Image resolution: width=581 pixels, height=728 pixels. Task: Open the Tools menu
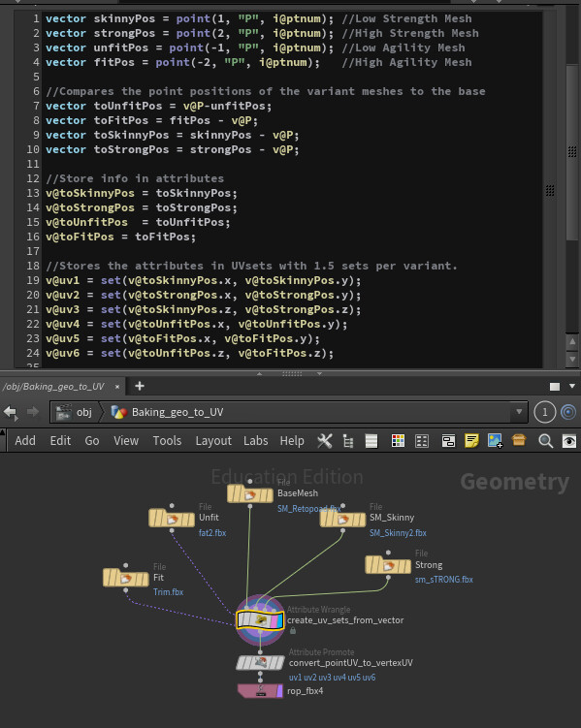click(167, 441)
